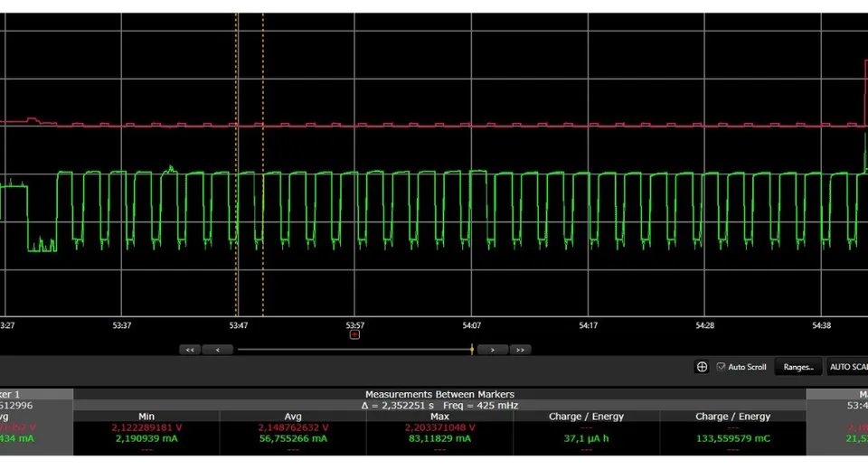Click the average voltage 2,148762632 V value
This screenshot has width=868, height=469.
click(x=293, y=427)
